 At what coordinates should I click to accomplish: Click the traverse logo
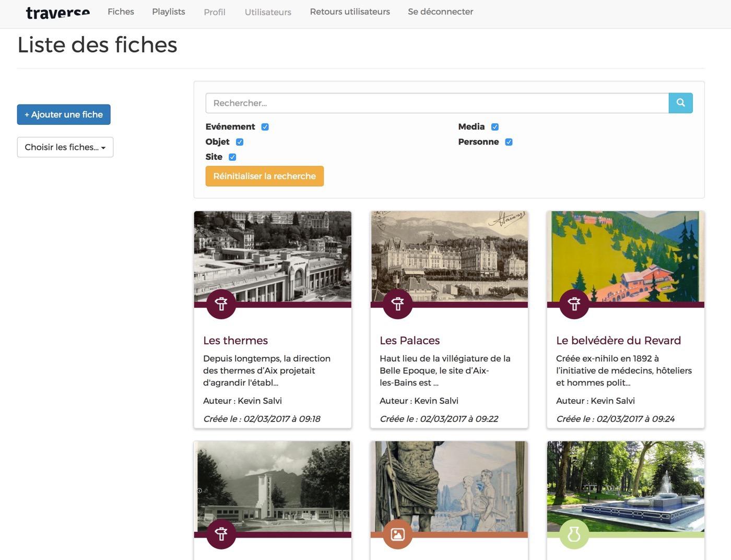pos(58,12)
